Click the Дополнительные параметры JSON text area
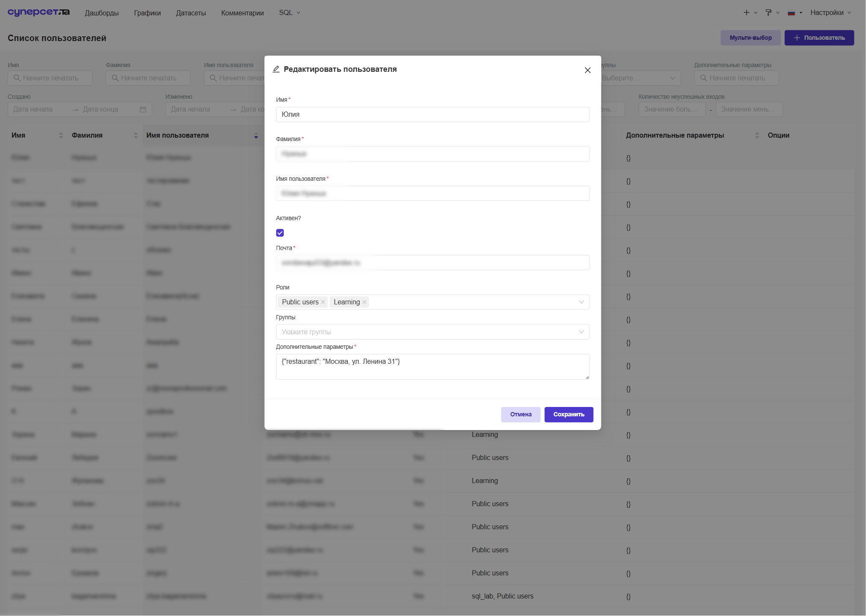 pos(433,367)
